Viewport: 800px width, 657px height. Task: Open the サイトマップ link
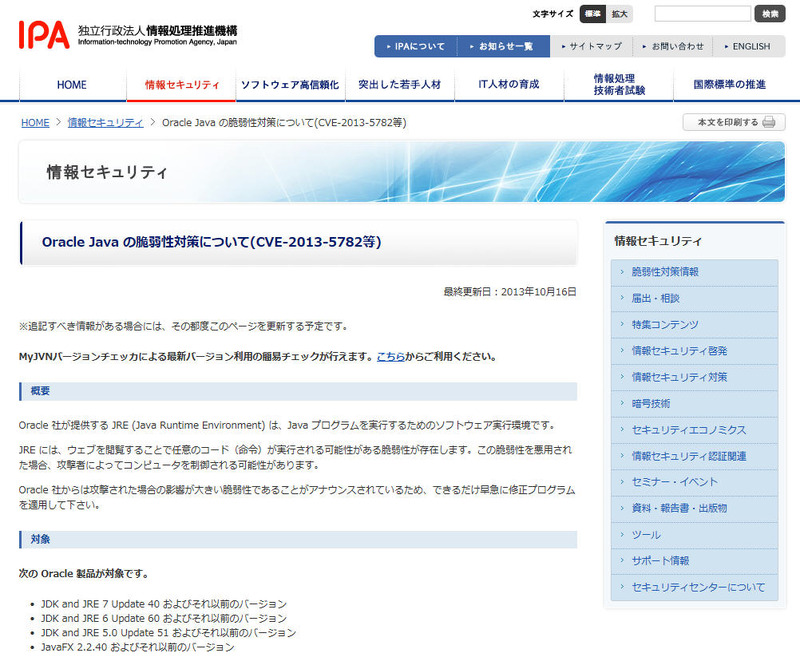[591, 46]
